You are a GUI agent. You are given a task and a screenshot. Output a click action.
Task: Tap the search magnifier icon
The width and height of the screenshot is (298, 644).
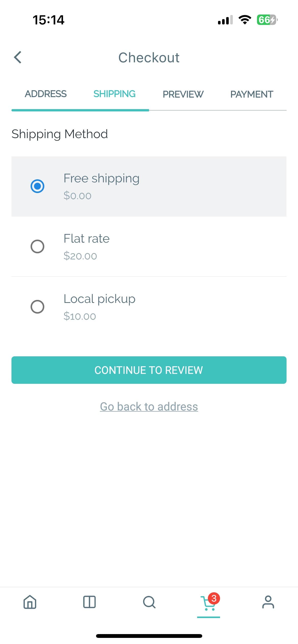point(149,602)
